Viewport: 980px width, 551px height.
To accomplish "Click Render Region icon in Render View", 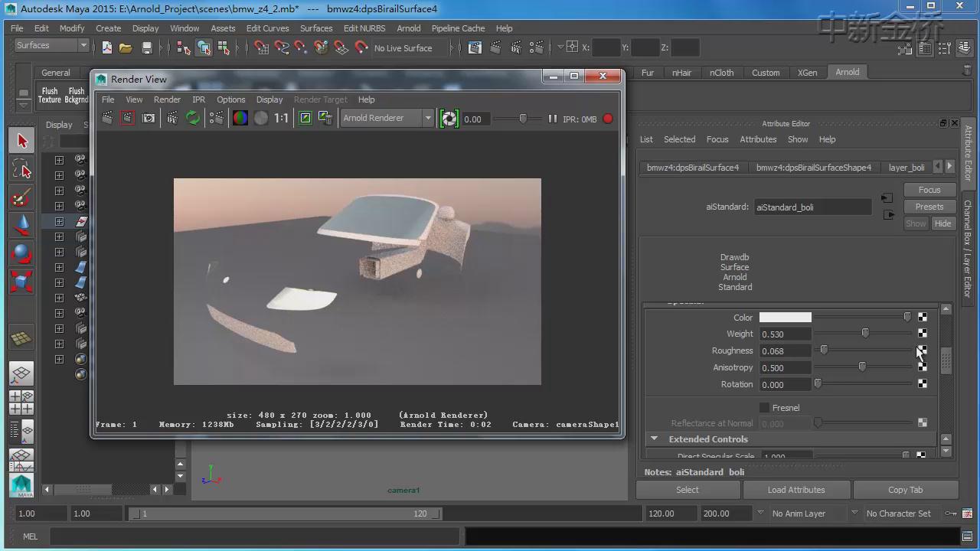I will [x=127, y=118].
